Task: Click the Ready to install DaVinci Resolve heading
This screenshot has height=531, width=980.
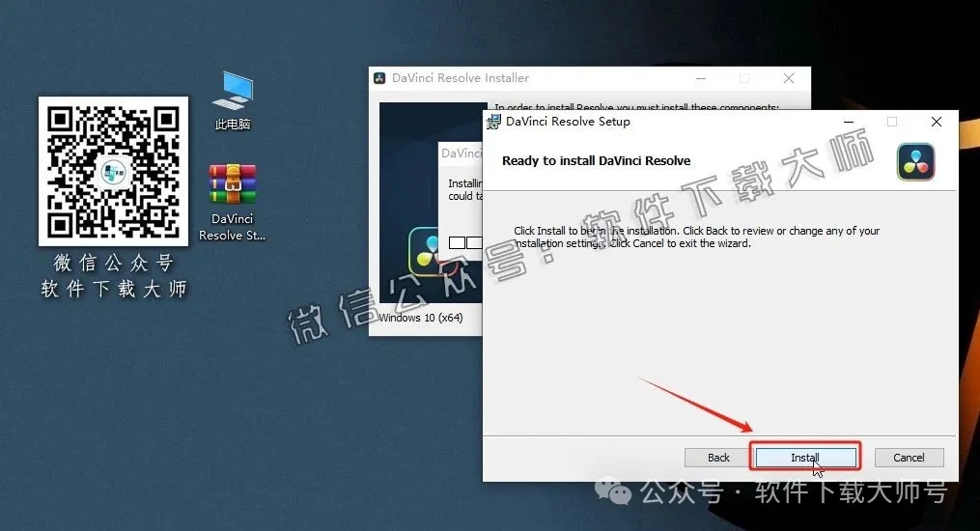Action: pos(596,161)
